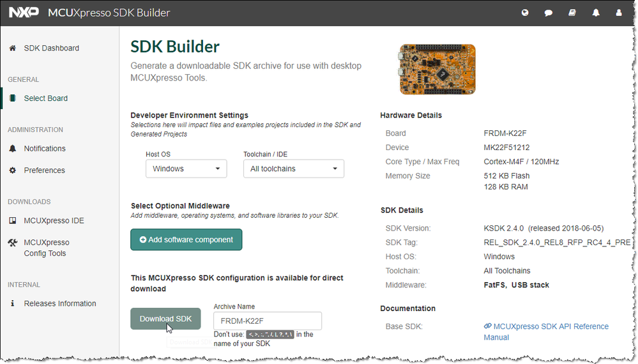Click the Download SDK button

click(x=165, y=319)
